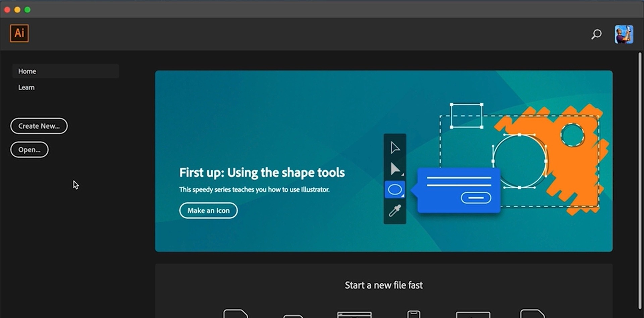Click the solid direct selection arrow icon
Viewport: 644px width, 318px height.
pyautogui.click(x=395, y=169)
